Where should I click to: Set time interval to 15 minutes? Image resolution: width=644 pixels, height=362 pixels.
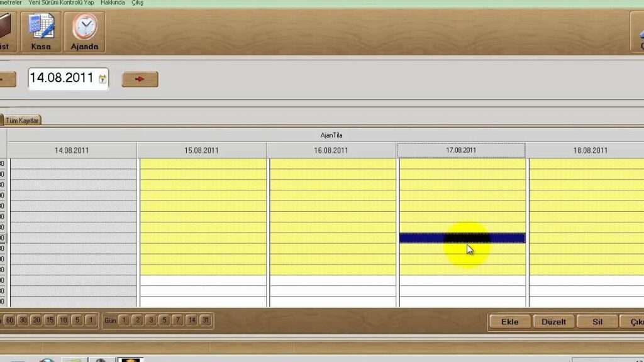50,321
